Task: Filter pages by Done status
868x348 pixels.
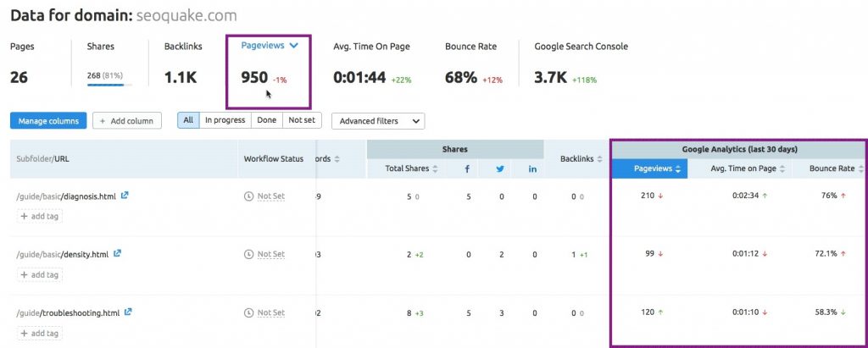Action: coord(267,120)
